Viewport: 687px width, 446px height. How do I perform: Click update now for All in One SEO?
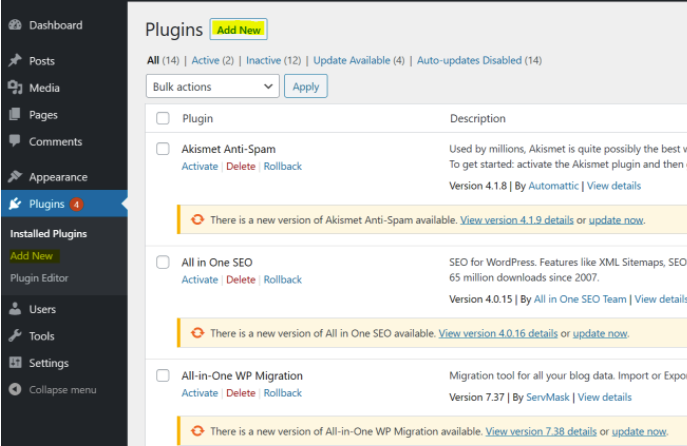(x=600, y=333)
